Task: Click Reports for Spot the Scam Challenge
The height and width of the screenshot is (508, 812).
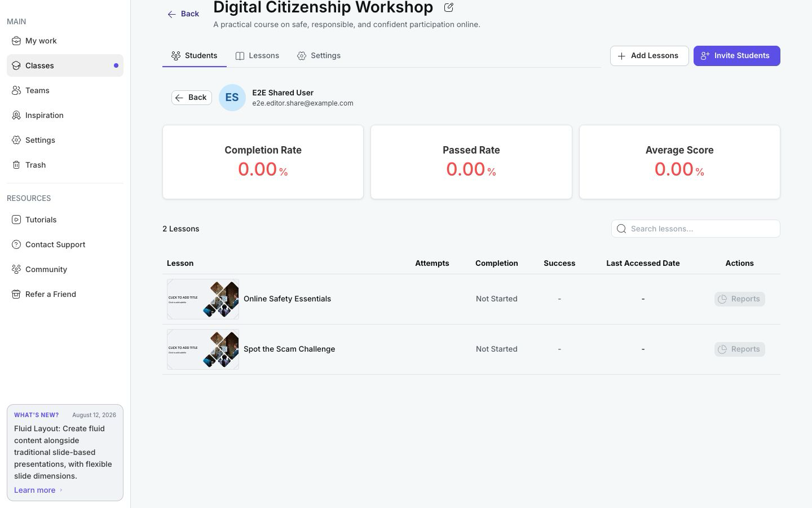Action: tap(739, 349)
